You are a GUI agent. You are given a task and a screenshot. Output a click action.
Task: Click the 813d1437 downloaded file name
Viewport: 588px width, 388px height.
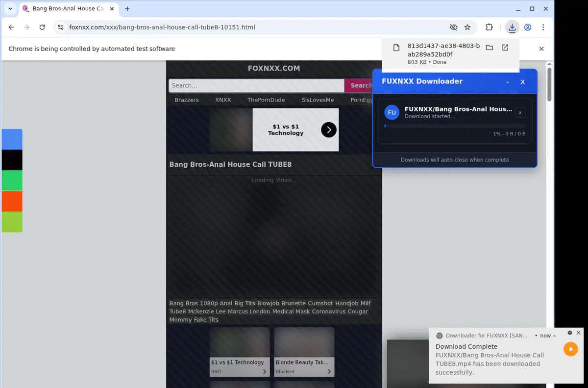pyautogui.click(x=443, y=50)
